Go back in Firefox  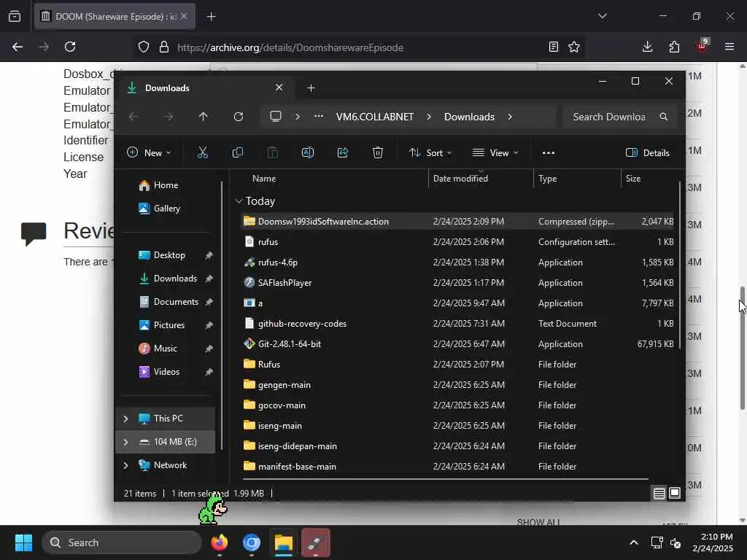point(18,47)
